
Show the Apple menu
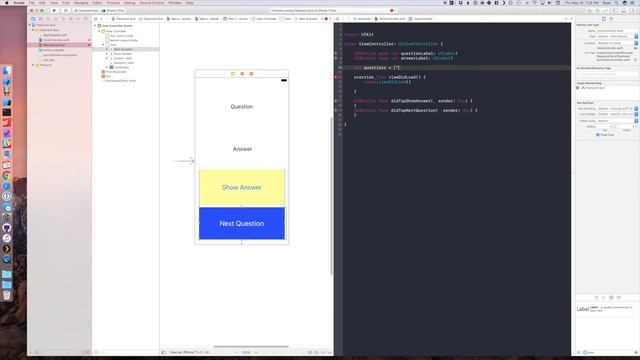pyautogui.click(x=7, y=3)
